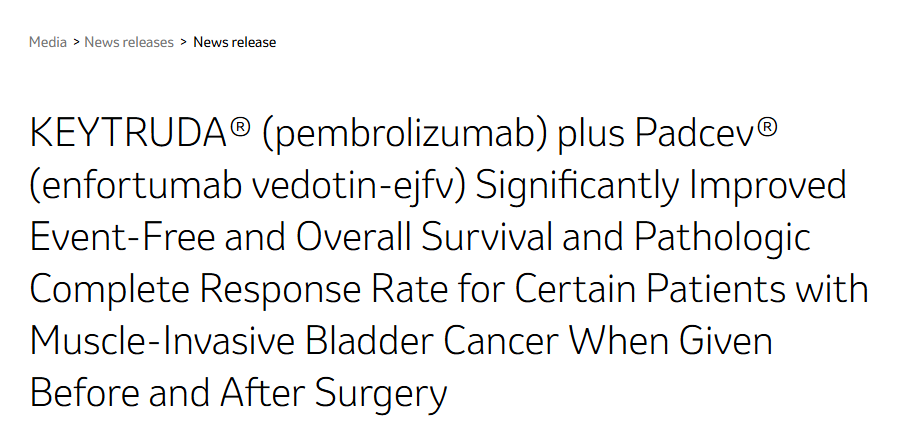The height and width of the screenshot is (446, 897).
Task: Go to News releases breadcrumb link
Action: tap(129, 42)
